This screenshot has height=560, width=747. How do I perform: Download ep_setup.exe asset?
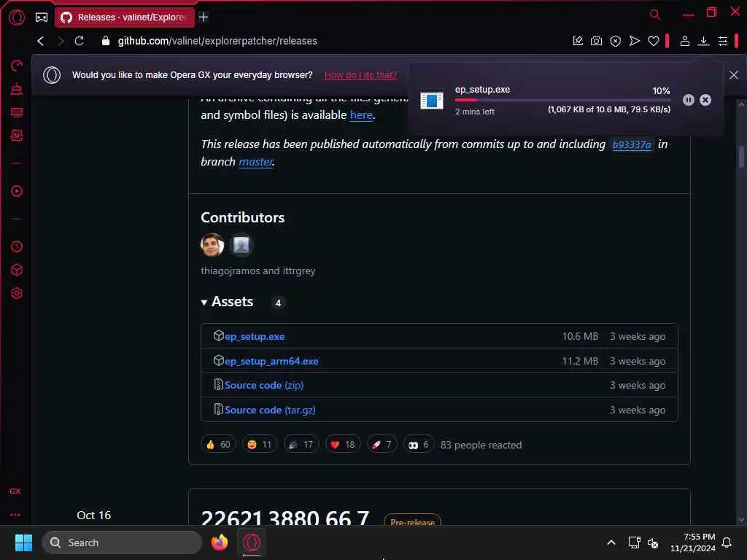(255, 336)
